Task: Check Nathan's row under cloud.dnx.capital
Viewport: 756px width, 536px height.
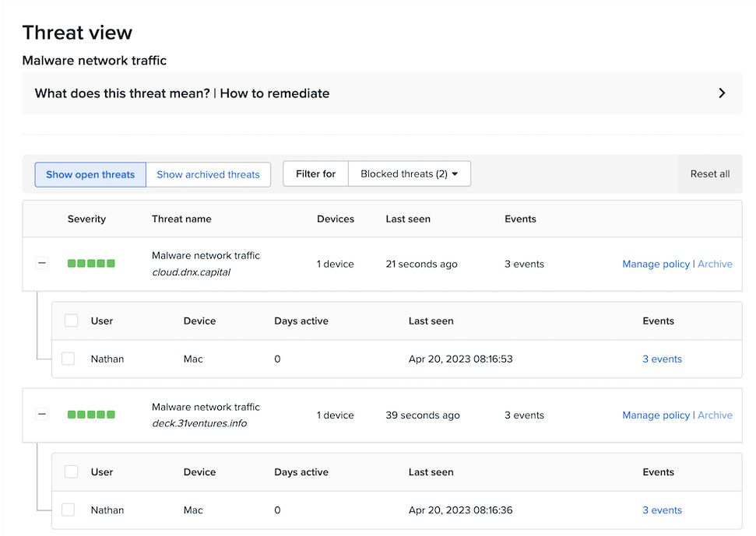Action: click(x=69, y=359)
